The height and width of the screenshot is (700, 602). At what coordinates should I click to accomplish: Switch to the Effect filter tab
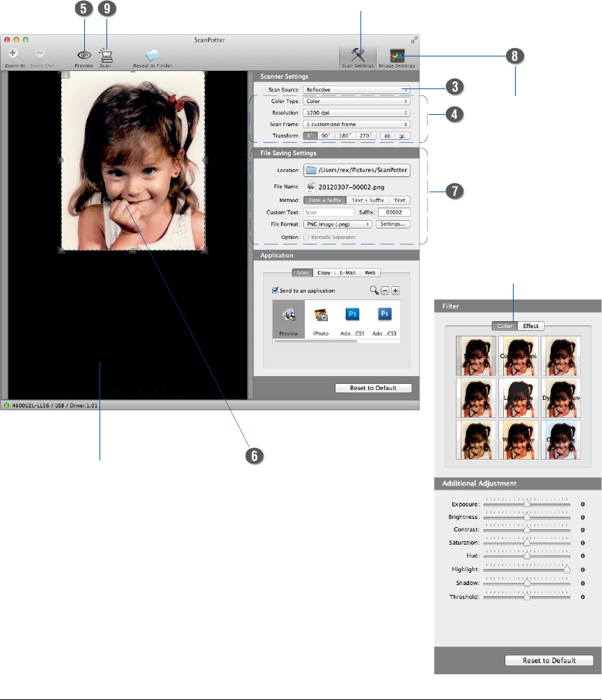[x=530, y=325]
